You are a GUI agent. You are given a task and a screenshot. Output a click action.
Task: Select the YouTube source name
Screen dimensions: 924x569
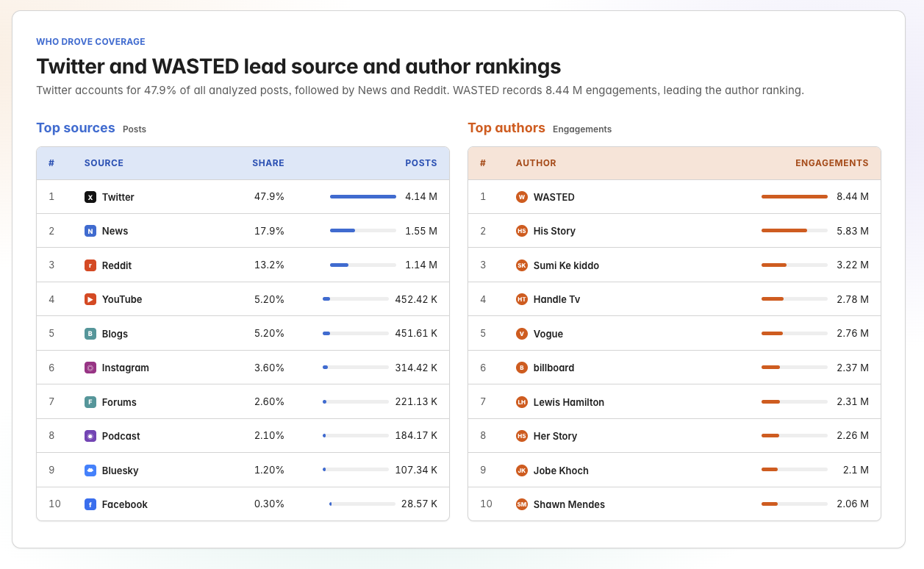pos(122,299)
